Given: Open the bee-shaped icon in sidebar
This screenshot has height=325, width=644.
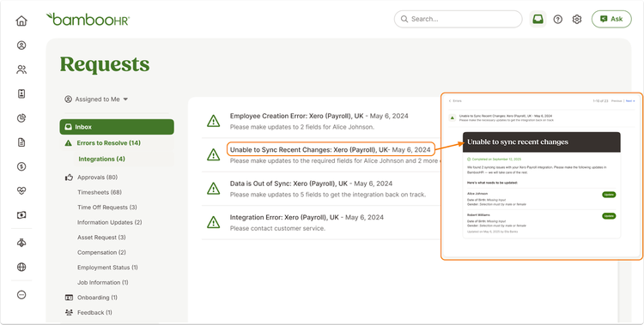Looking at the screenshot, I should (x=21, y=243).
